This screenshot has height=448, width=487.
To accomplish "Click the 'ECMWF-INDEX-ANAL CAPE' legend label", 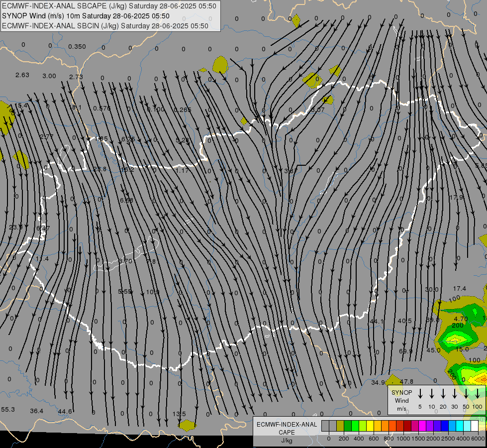I will [x=287, y=429].
